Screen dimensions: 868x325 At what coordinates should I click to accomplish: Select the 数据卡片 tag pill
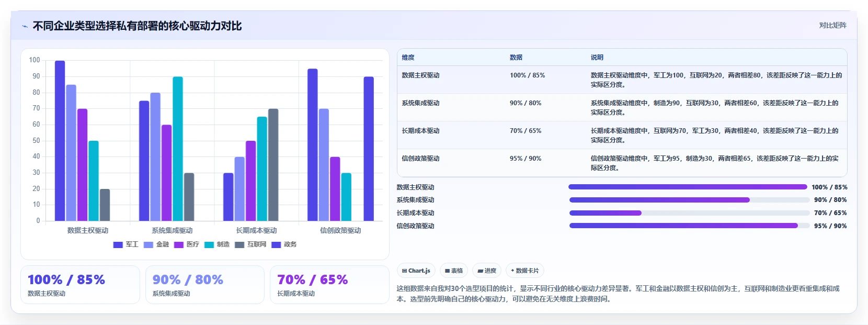(x=525, y=271)
